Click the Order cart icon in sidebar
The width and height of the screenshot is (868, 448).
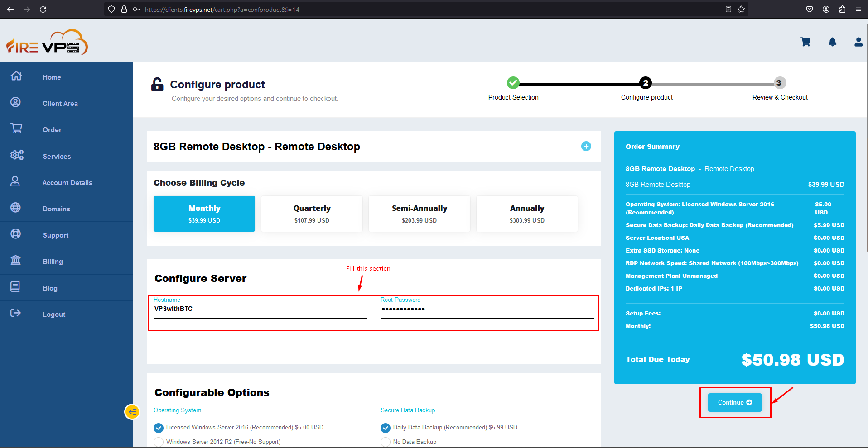click(16, 129)
